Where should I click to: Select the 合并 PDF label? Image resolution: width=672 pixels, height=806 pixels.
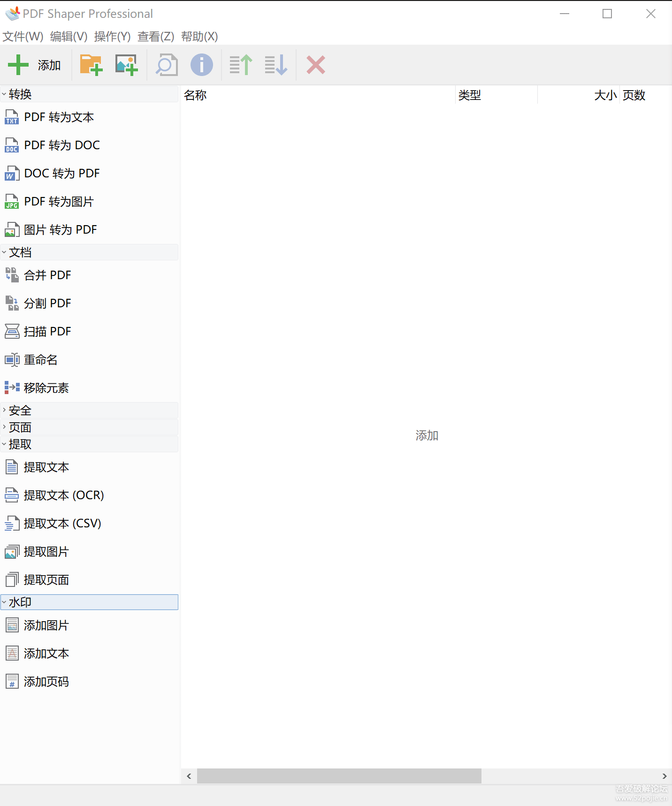coord(47,275)
